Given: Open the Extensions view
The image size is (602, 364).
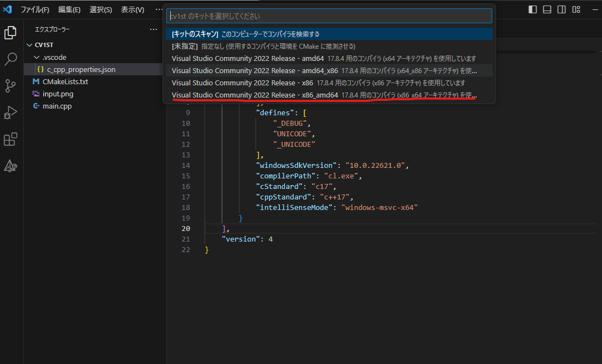Looking at the screenshot, I should 11,139.
